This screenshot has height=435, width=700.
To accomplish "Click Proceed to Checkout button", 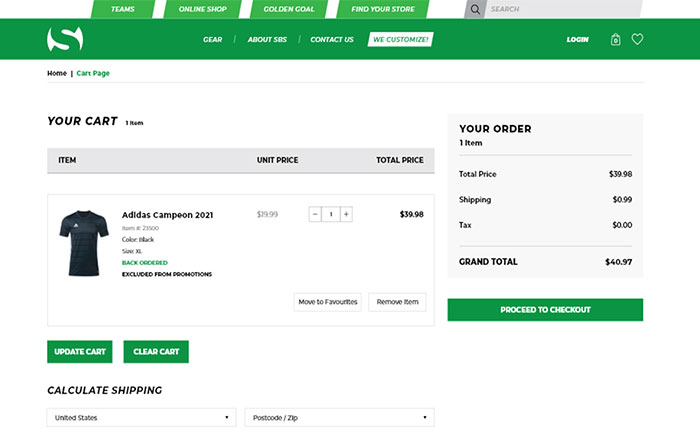I will click(545, 310).
